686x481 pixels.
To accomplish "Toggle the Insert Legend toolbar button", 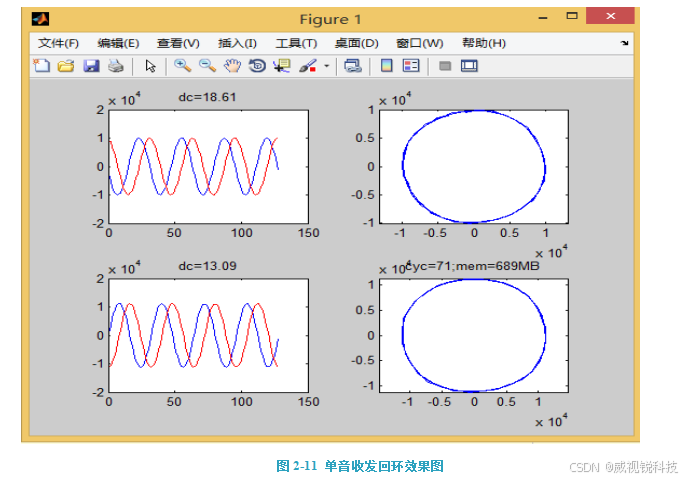I will coord(411,66).
